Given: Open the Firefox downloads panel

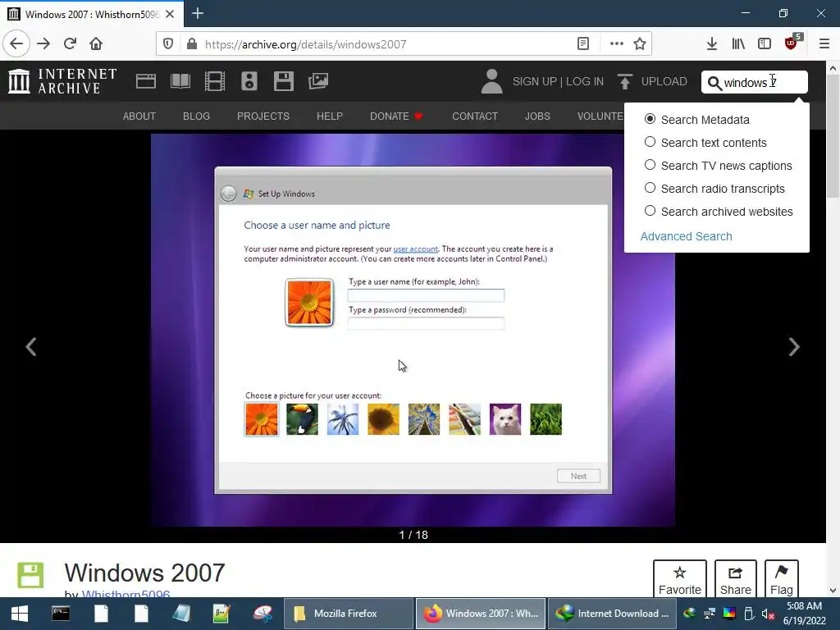Looking at the screenshot, I should click(712, 44).
